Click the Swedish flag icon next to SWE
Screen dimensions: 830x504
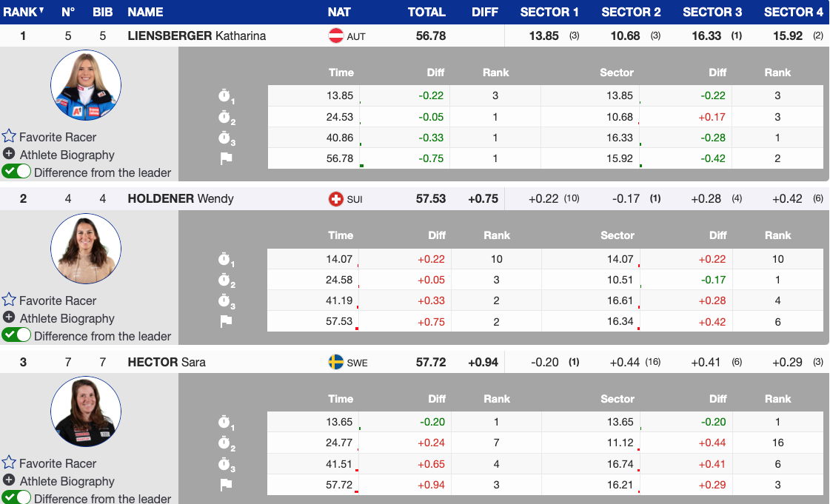(336, 362)
